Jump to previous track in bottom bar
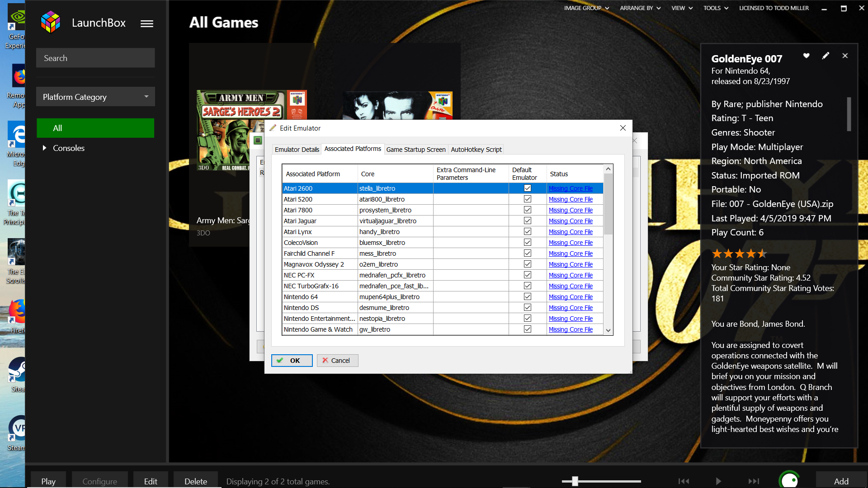This screenshot has width=868, height=488. [x=684, y=481]
